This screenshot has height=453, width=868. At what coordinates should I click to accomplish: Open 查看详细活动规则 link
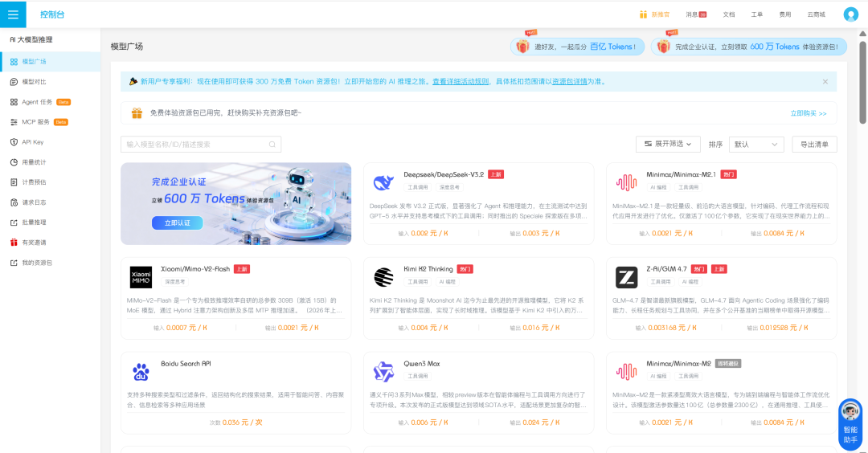click(x=461, y=81)
